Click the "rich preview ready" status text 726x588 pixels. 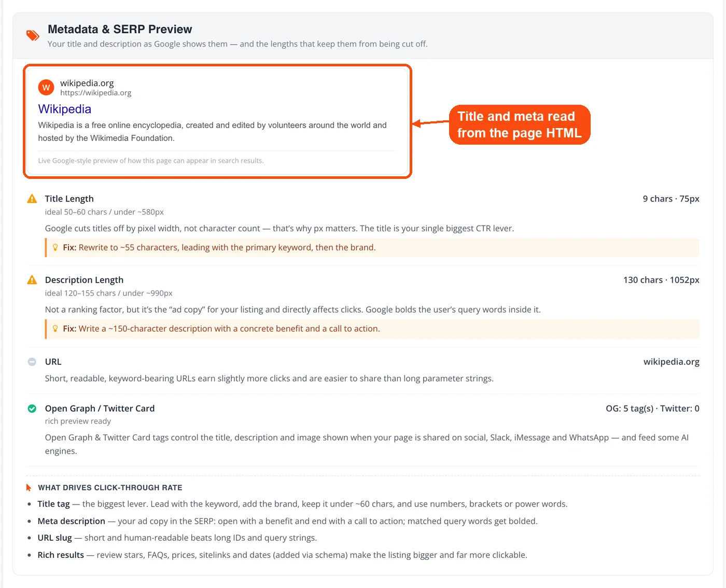78,421
